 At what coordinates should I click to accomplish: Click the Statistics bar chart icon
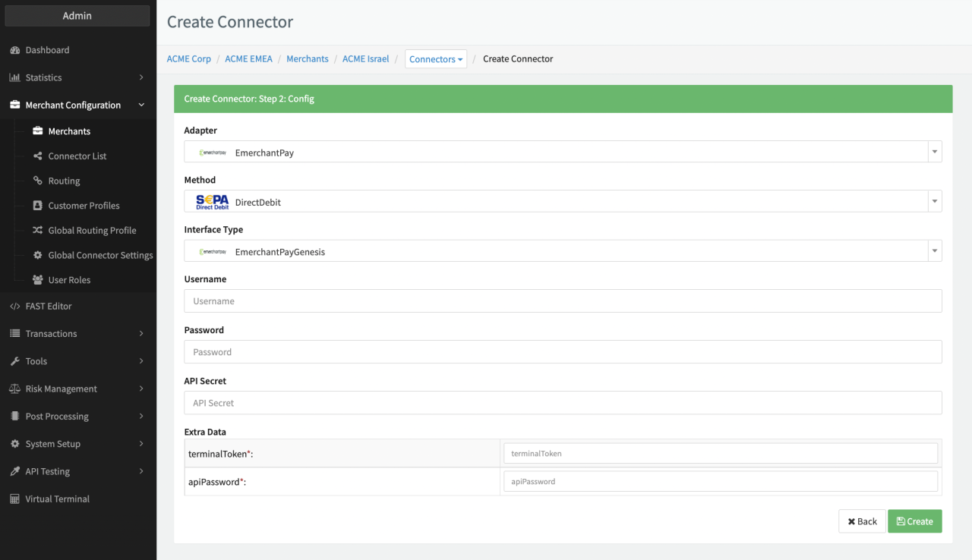[x=14, y=77]
